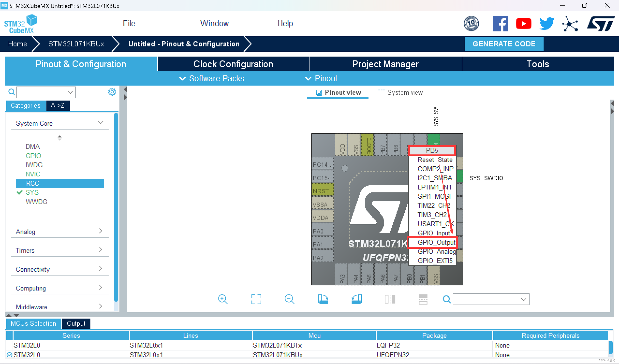Rotate chip clockwise icon
619x364 pixels.
[323, 299]
